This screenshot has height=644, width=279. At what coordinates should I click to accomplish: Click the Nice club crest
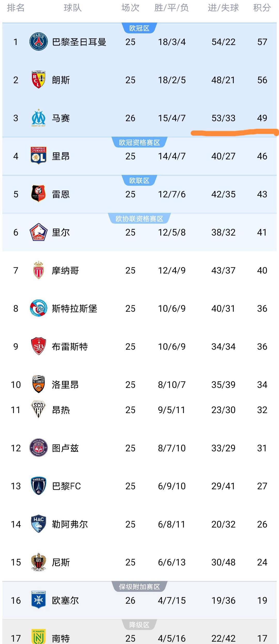(x=38, y=562)
